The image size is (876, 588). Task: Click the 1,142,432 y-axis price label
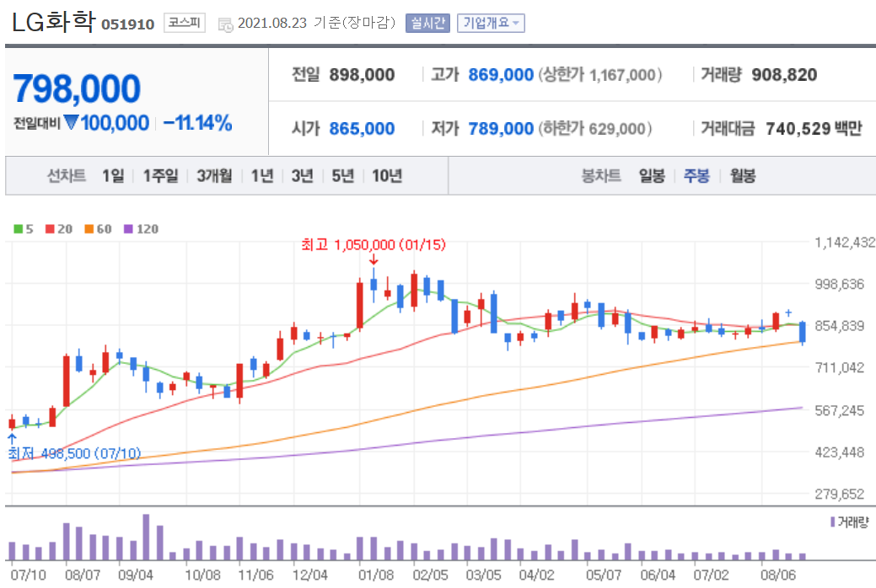click(x=845, y=243)
